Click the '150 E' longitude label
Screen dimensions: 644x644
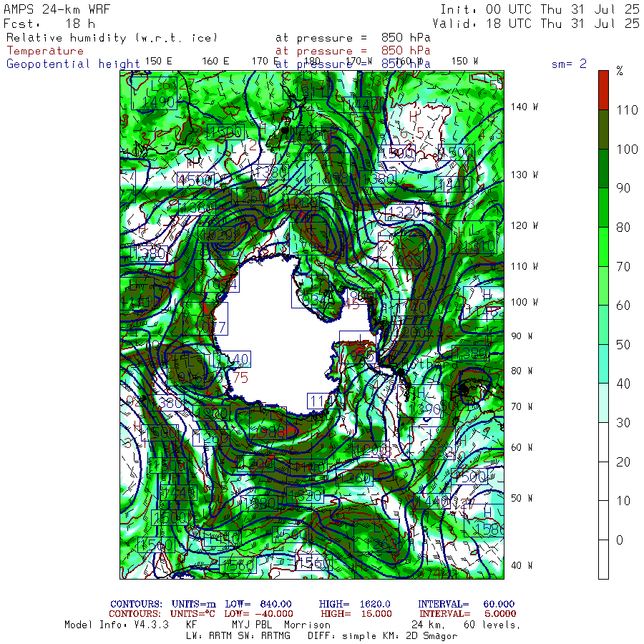159,62
